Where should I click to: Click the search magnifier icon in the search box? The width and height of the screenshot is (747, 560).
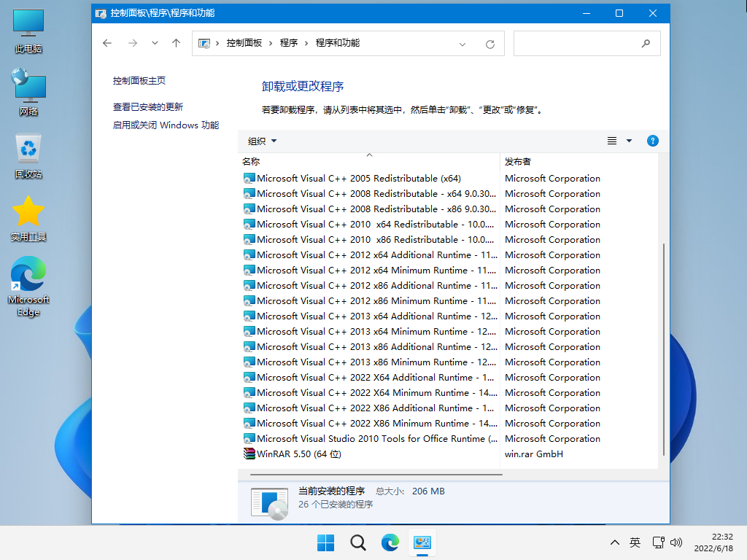[x=646, y=44]
